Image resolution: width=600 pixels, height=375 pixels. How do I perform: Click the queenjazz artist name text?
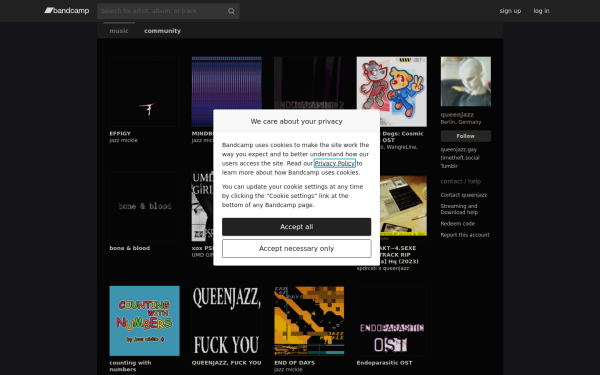457,115
